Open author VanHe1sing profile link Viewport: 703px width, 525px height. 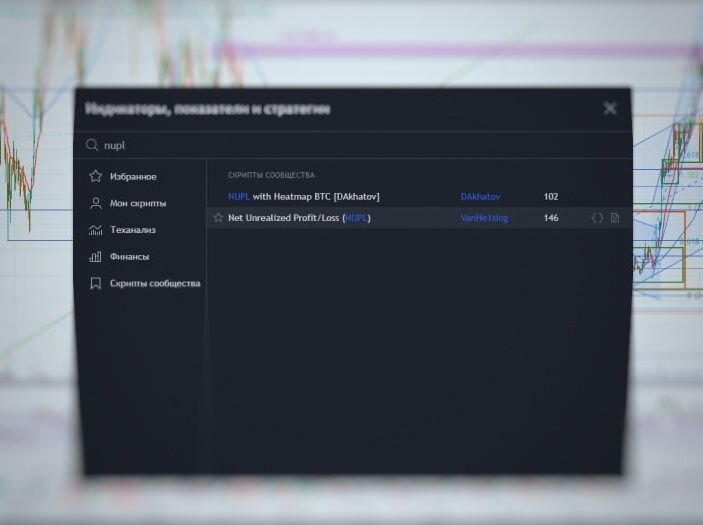tap(484, 218)
